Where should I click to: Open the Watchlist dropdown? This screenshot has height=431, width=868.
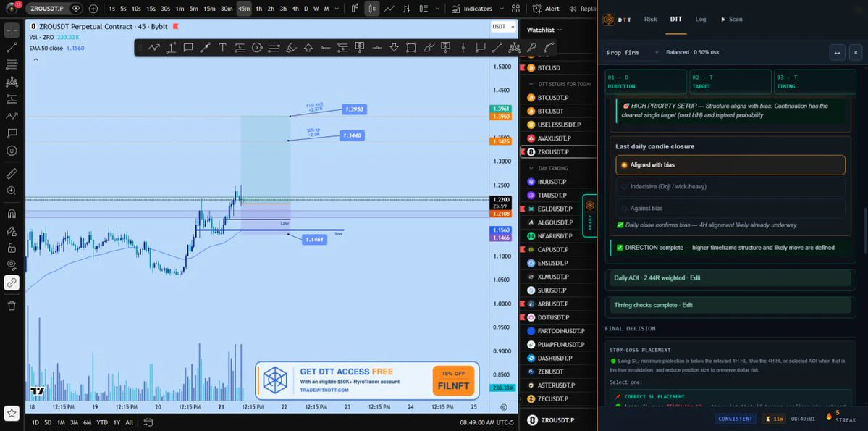point(544,30)
